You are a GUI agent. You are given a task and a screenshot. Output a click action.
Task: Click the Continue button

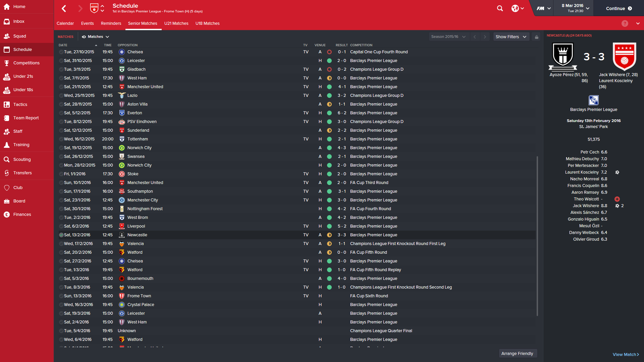coord(619,8)
